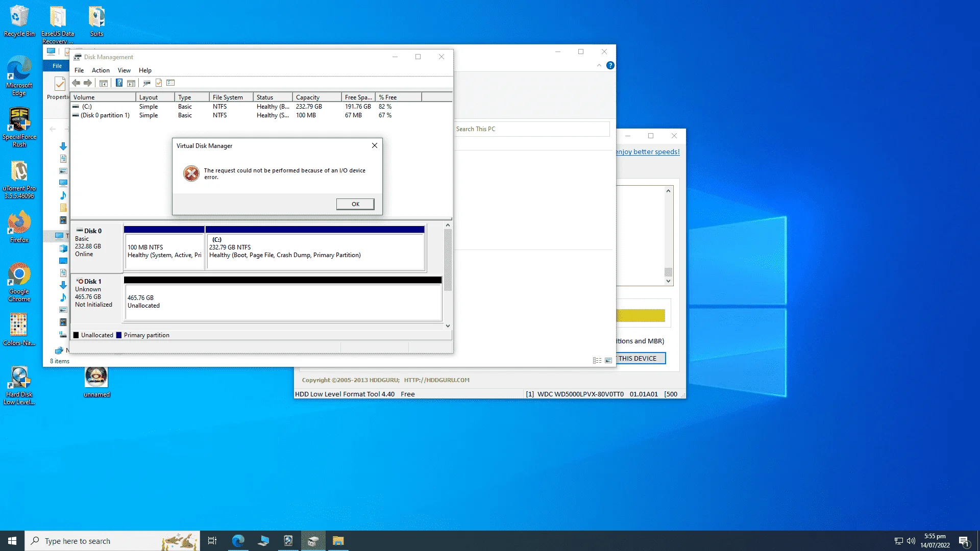Click Disk Management's Forward arrow toolbar icon

click(88, 83)
